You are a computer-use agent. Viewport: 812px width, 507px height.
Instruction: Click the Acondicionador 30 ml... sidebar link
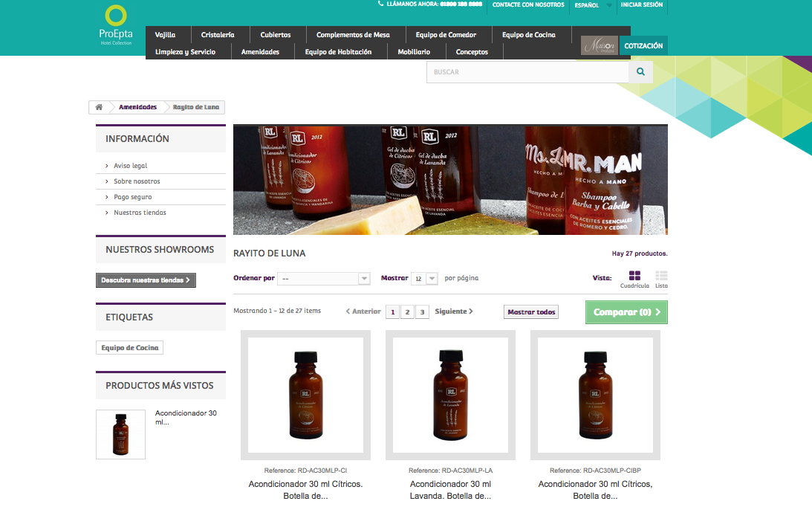[x=186, y=417]
